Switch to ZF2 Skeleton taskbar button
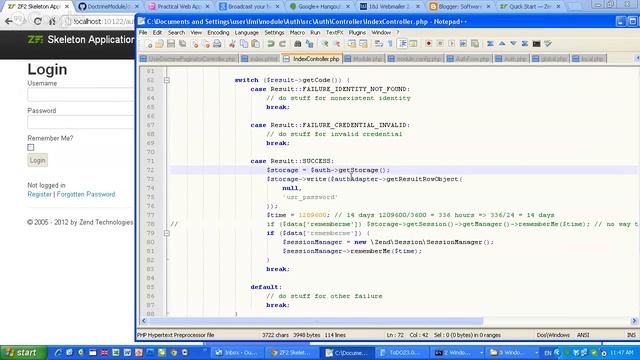Viewport: 640px width, 360px height. pyautogui.click(x=291, y=353)
